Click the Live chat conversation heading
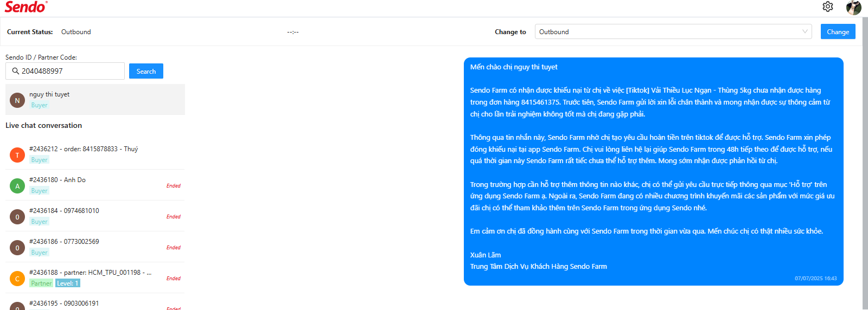The image size is (868, 310). coord(43,125)
